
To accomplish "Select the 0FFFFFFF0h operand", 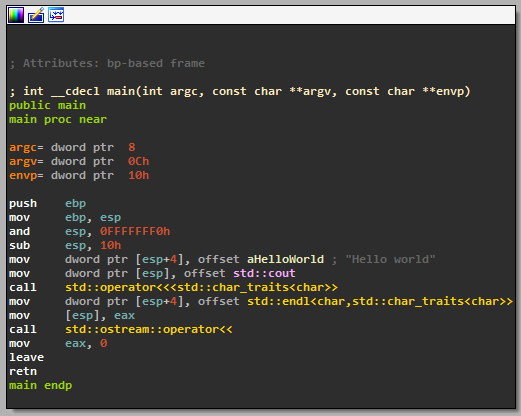I will 135,232.
